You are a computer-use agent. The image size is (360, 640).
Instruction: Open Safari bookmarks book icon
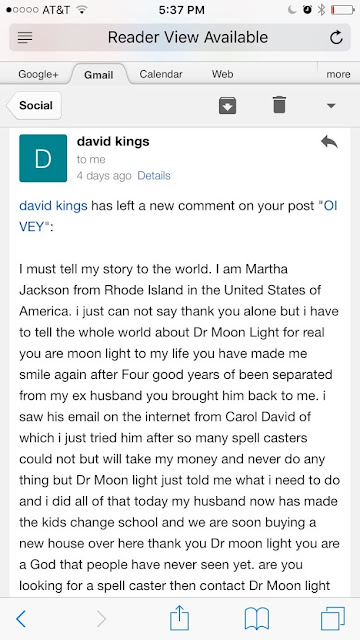click(257, 619)
